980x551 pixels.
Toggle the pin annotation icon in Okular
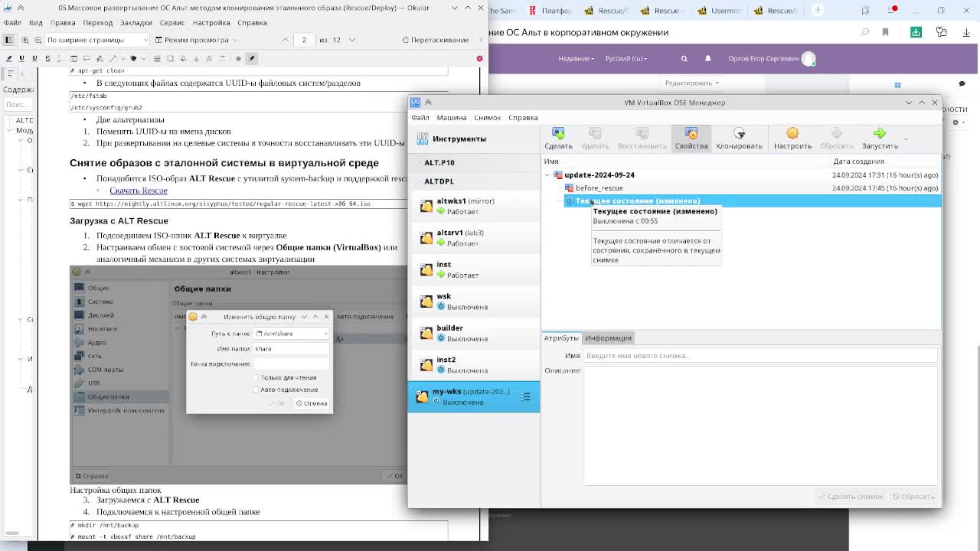251,58
